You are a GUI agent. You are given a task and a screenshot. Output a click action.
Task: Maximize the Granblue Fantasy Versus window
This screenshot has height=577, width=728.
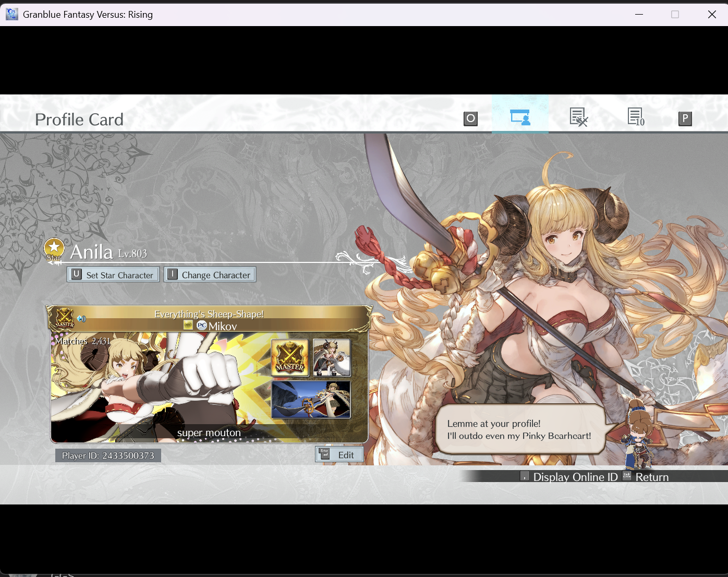pyautogui.click(x=675, y=14)
